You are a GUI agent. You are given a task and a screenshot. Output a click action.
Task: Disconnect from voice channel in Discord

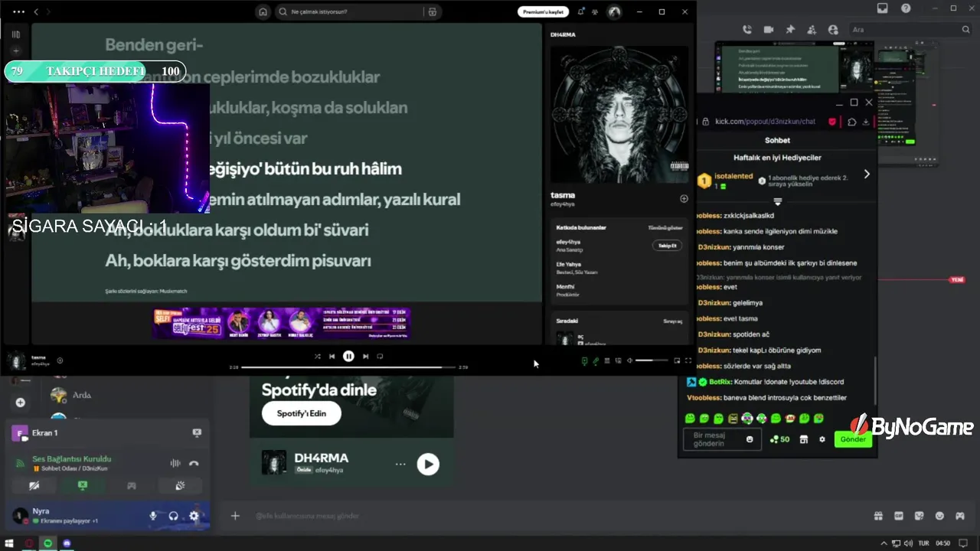194,463
